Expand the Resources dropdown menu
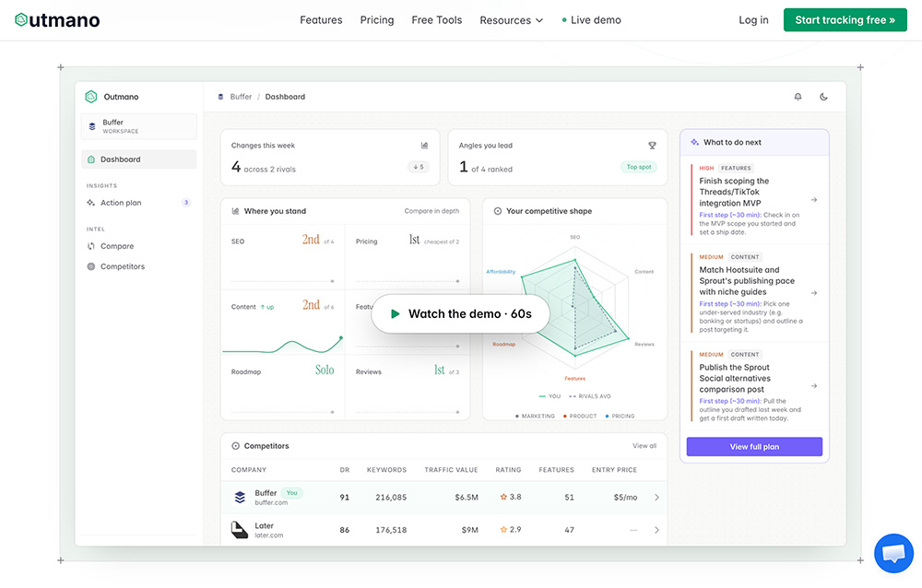The width and height of the screenshot is (922, 588). (511, 20)
